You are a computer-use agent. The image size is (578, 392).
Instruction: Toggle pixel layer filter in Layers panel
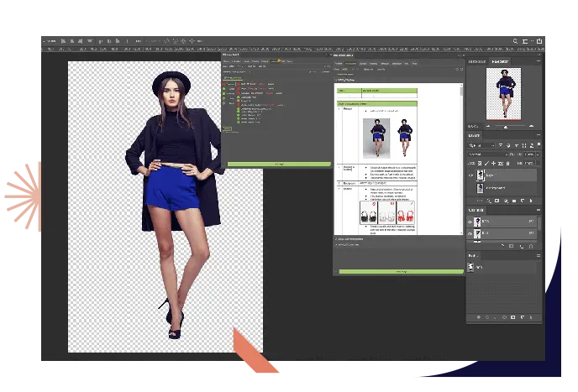pyautogui.click(x=501, y=145)
